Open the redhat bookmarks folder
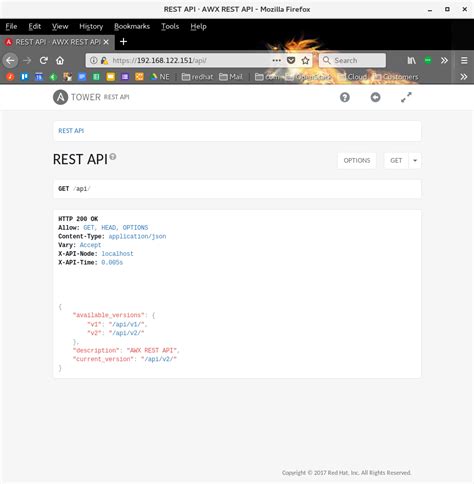474x484 pixels. pos(197,77)
